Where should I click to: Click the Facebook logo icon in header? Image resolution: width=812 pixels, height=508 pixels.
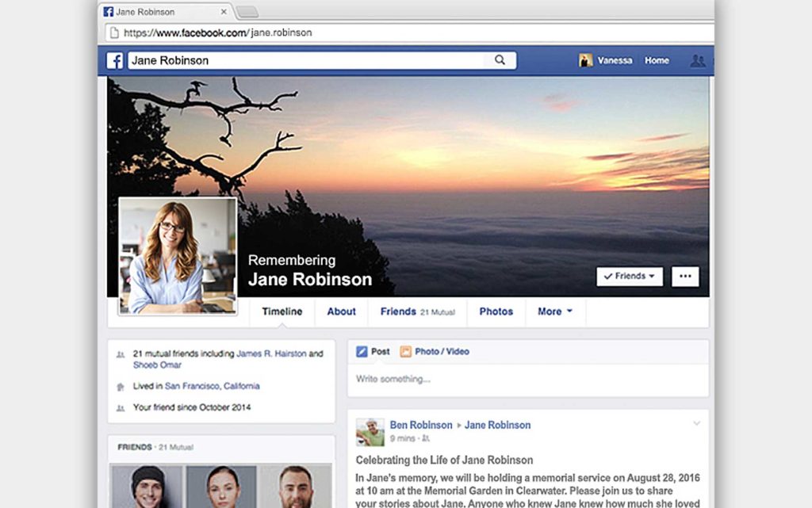(x=115, y=60)
